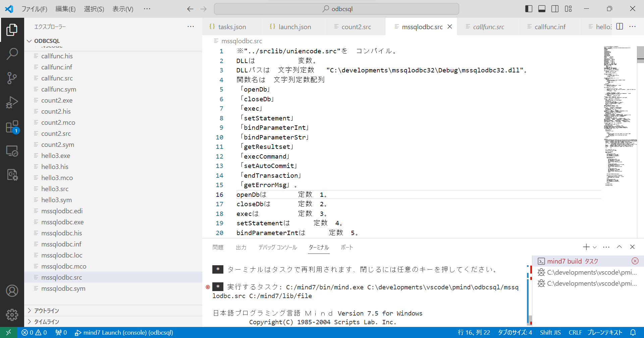Image resolution: width=644 pixels, height=338 pixels.
Task: Toggle the secondary side bar visibility
Action: tap(555, 9)
